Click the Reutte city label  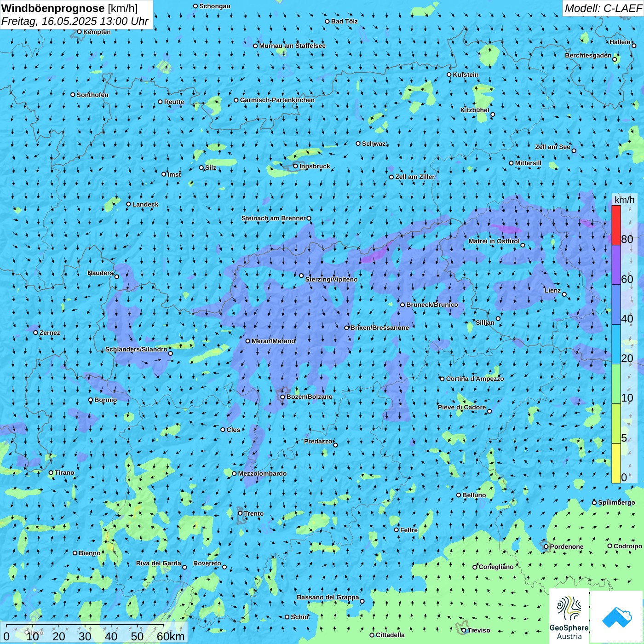tap(174, 102)
